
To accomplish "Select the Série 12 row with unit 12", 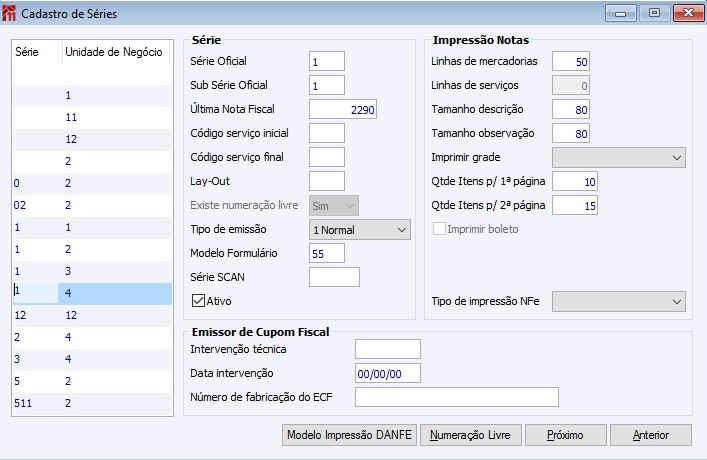I will (90, 315).
